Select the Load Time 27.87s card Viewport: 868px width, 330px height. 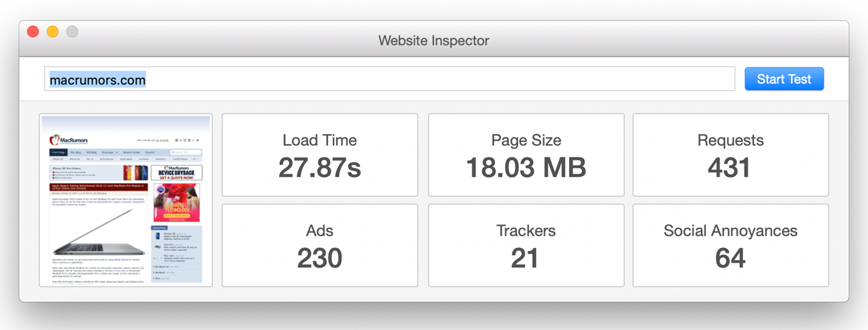click(x=319, y=155)
